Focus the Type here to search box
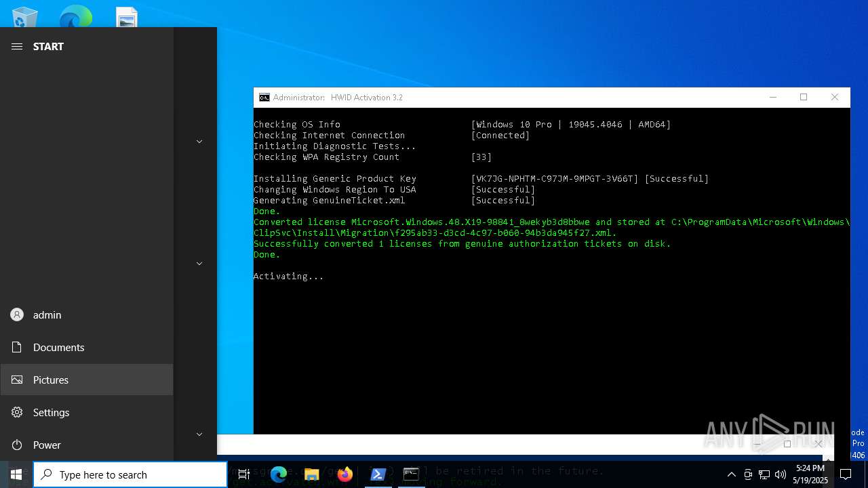Screen dimensions: 868x488 pyautogui.click(x=130, y=474)
